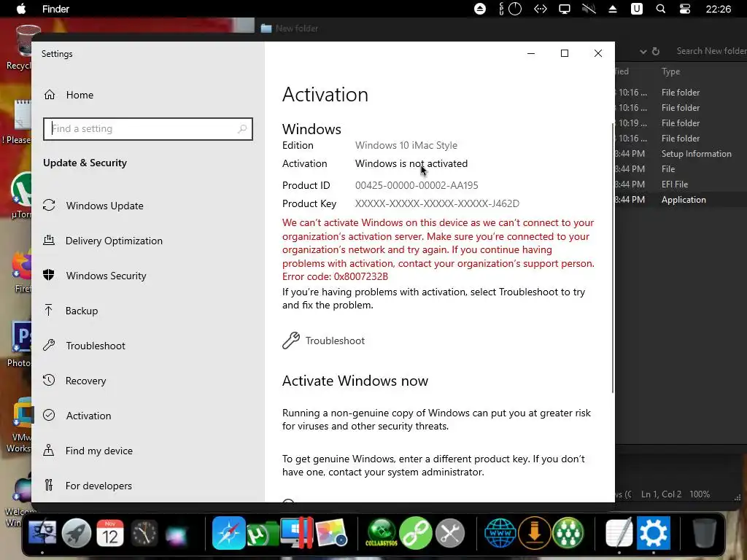Viewport: 747px width, 560px height.
Task: Click the magnifier in Find a setting box
Action: coord(242,128)
